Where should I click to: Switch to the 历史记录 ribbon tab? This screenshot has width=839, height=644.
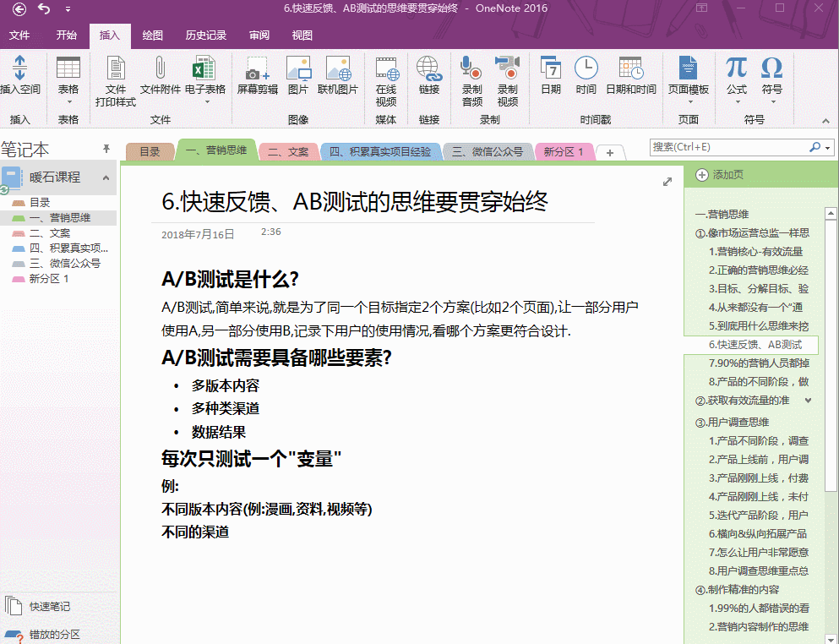206,35
